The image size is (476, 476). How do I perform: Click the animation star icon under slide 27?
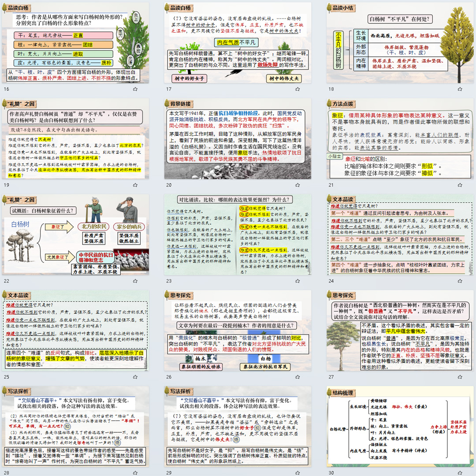coord(460,377)
